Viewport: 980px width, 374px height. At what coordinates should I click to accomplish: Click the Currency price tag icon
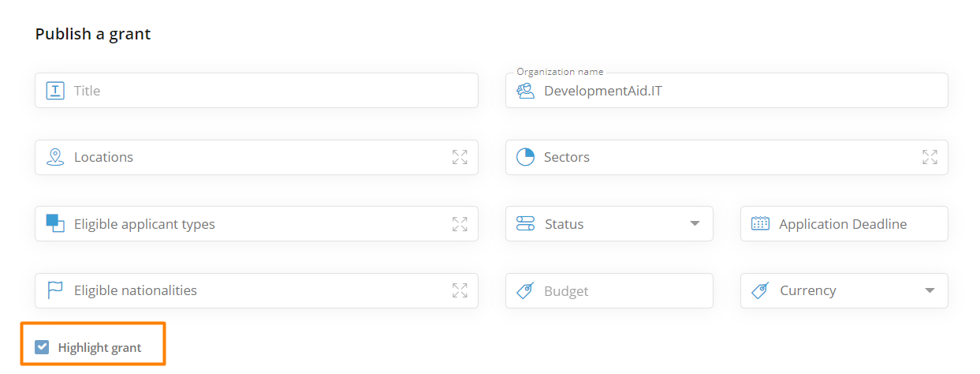click(760, 290)
